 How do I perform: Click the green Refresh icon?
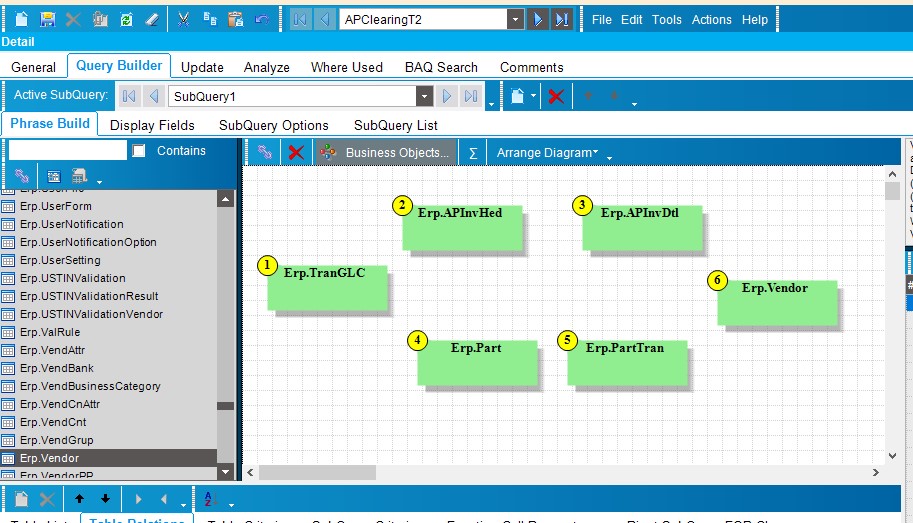126,19
